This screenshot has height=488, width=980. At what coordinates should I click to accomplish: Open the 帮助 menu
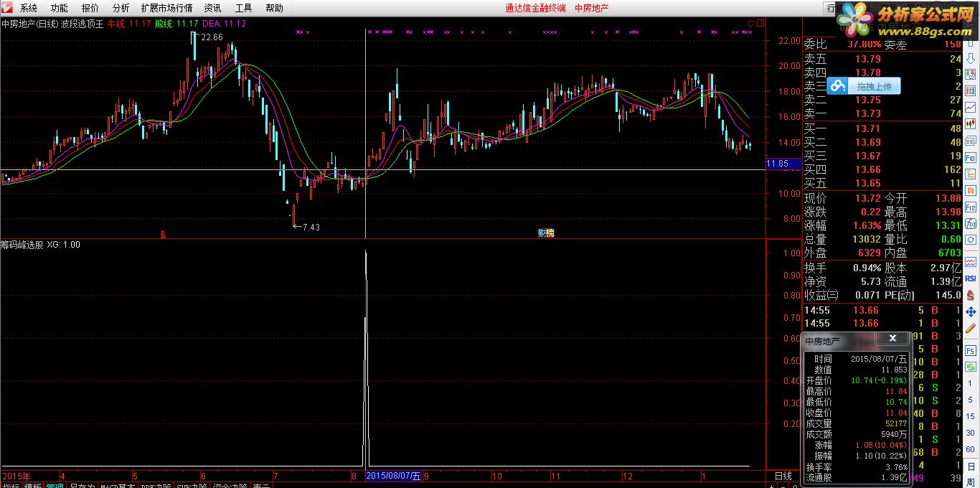[x=274, y=8]
